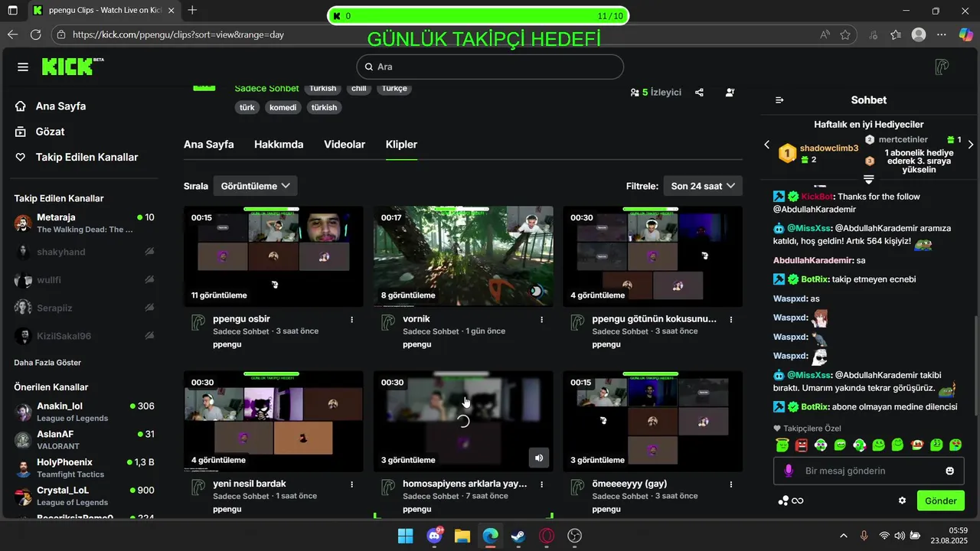Open Steam from the taskbar
Viewport: 980px width, 551px height.
tap(518, 536)
